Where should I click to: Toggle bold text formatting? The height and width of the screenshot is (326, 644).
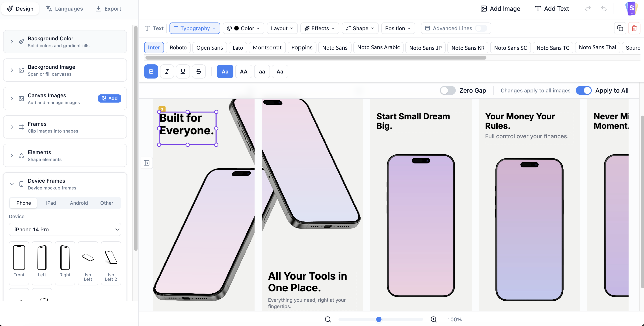click(151, 71)
